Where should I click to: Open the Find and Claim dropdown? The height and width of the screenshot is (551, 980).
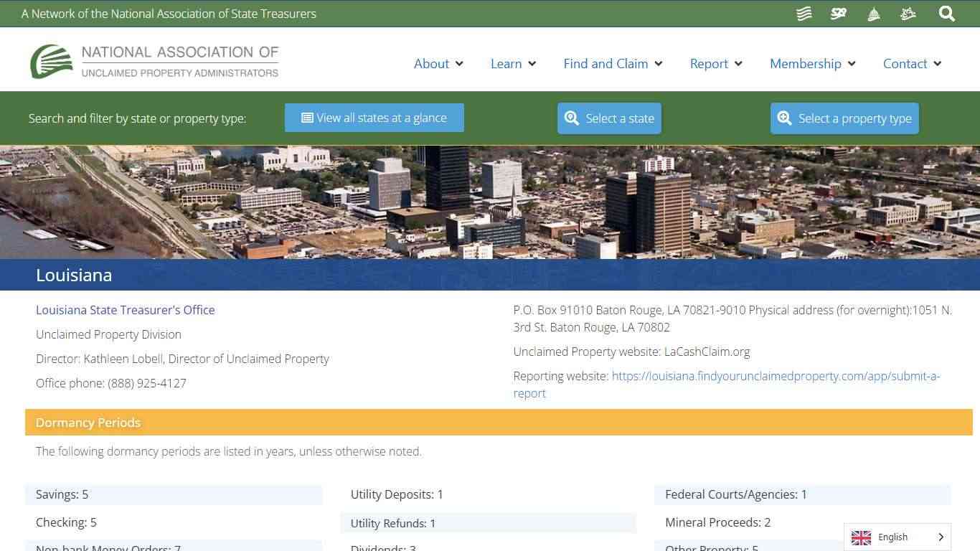(x=658, y=64)
